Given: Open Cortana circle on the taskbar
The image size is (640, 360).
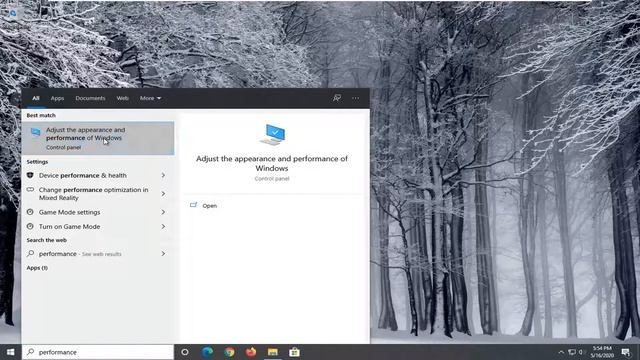Looking at the screenshot, I should coord(184,352).
